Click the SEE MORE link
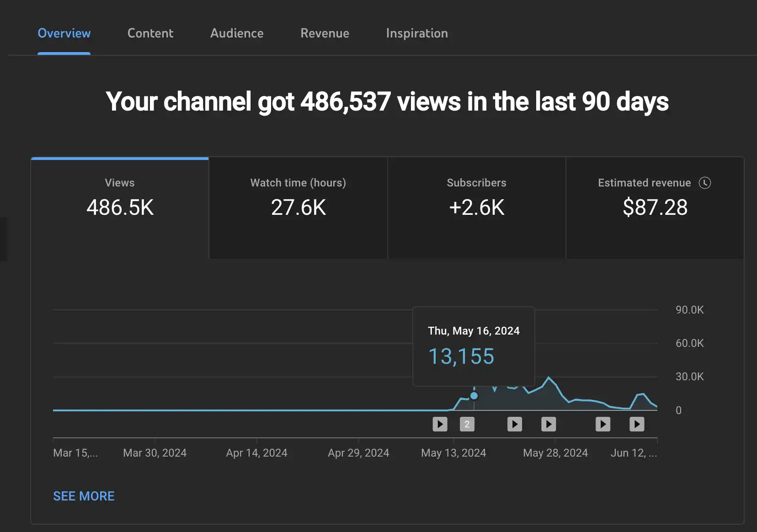Viewport: 757px width, 532px height. point(84,496)
